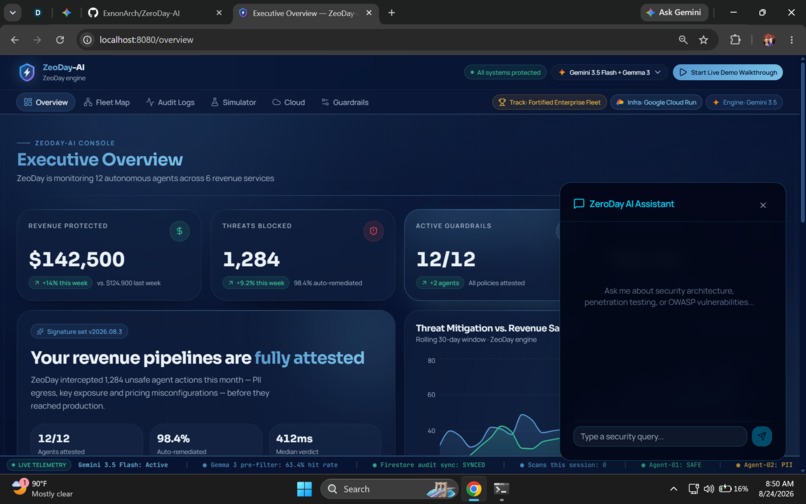Open the Overview tab

(x=46, y=102)
